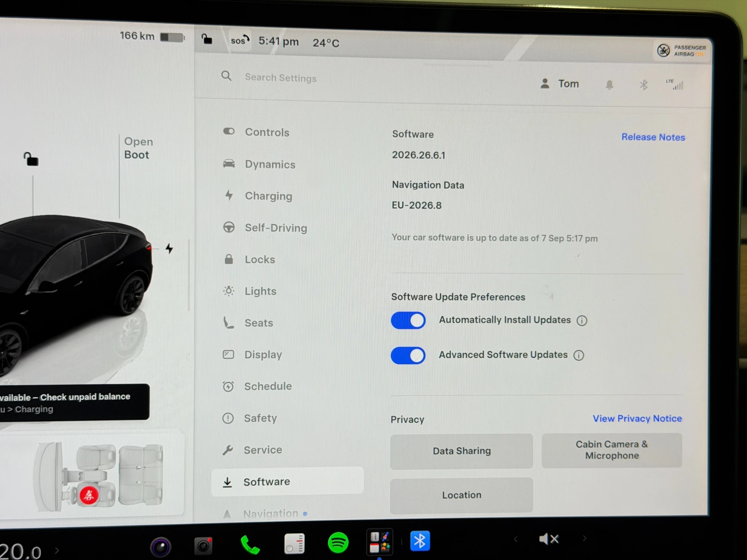
Task: Tap the temperature right chevron in dock
Action: 57,550
